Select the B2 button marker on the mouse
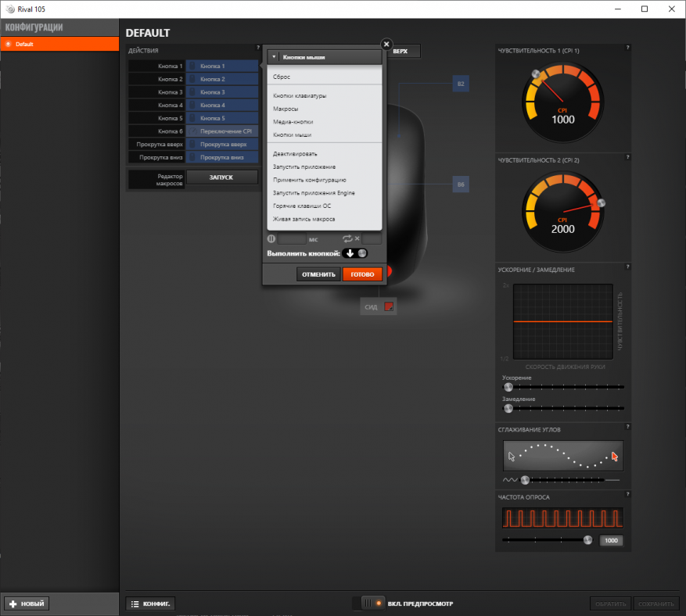This screenshot has height=616, width=686. pyautogui.click(x=461, y=84)
